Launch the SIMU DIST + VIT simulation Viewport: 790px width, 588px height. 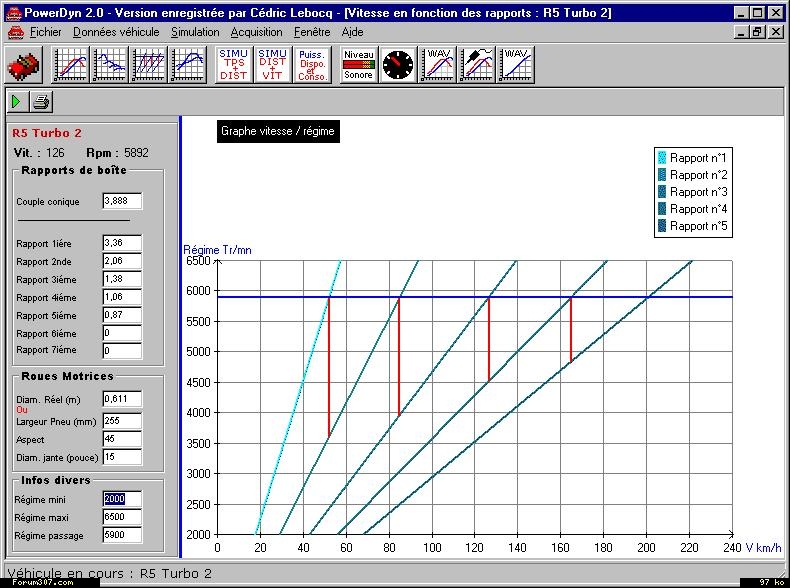pyautogui.click(x=272, y=66)
